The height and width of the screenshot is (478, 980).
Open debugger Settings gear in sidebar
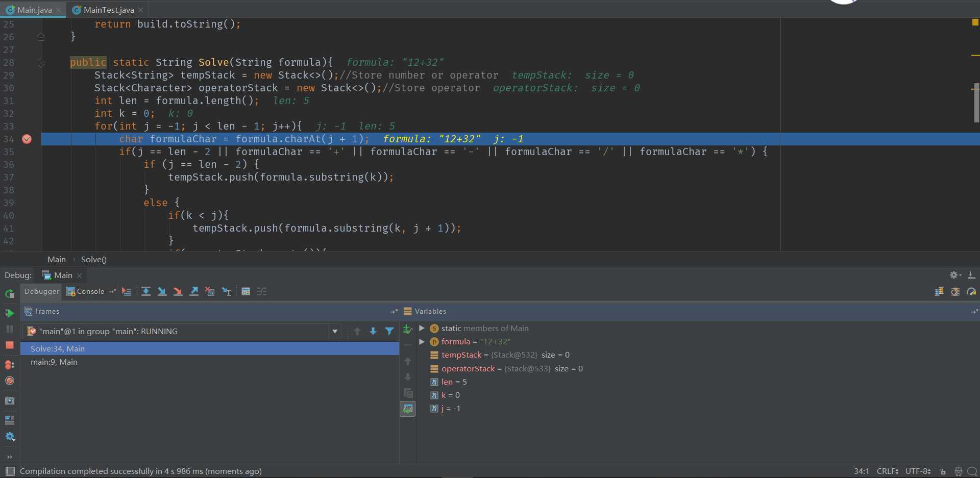(10, 437)
